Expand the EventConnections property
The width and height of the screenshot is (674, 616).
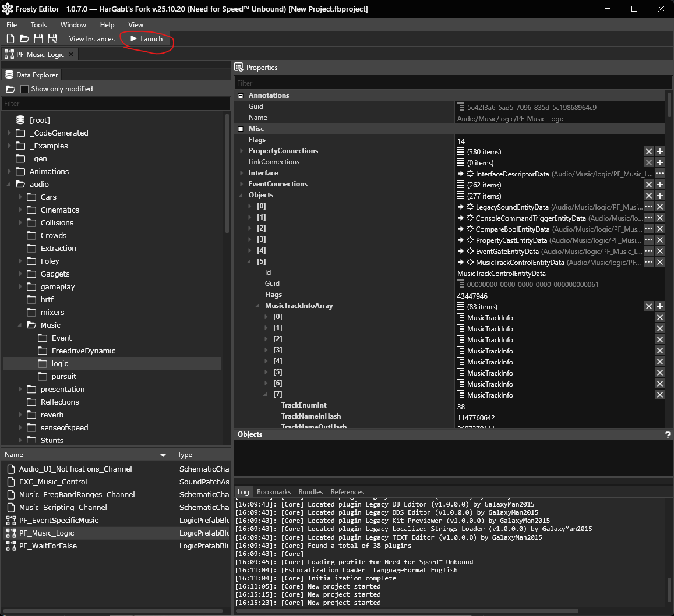241,184
